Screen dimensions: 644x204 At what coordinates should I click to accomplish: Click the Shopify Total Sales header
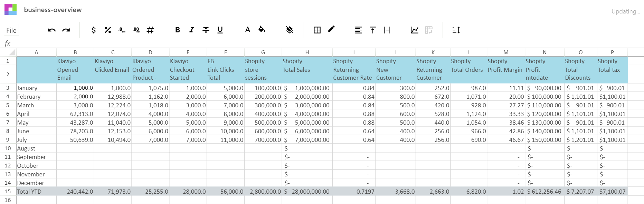[x=307, y=69]
